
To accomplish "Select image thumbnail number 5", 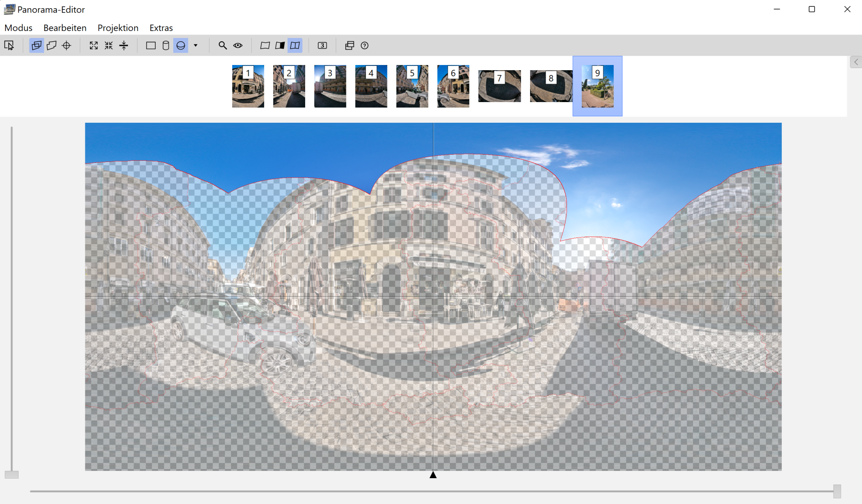I will coord(412,86).
